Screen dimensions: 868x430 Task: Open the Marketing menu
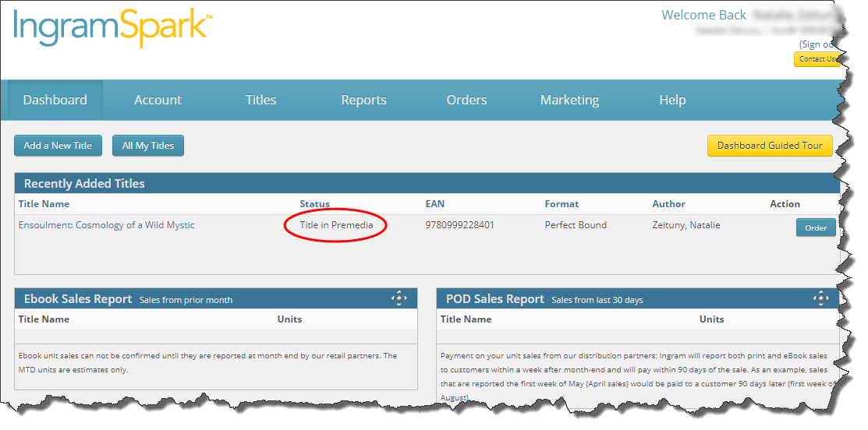[x=569, y=100]
